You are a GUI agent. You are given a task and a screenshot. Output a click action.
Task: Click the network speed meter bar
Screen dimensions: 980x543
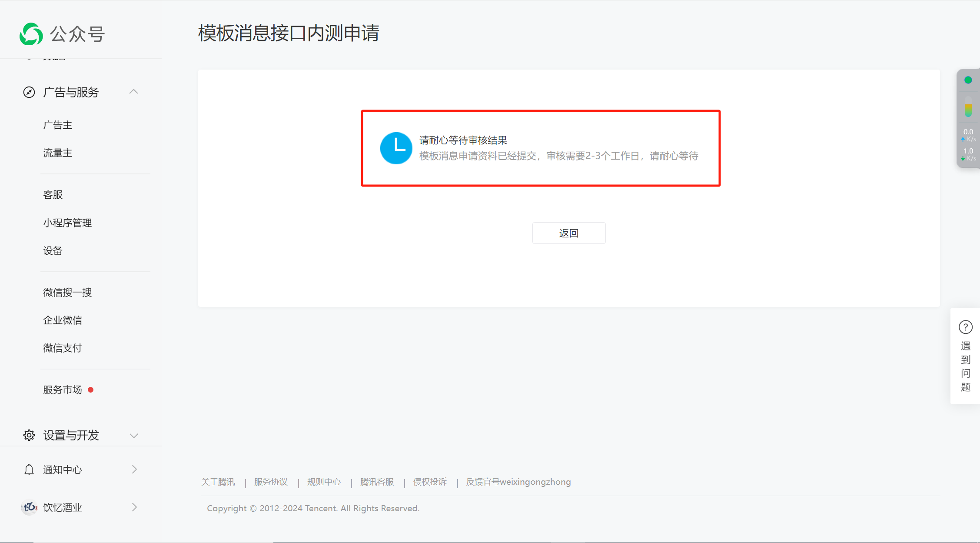tap(968, 107)
